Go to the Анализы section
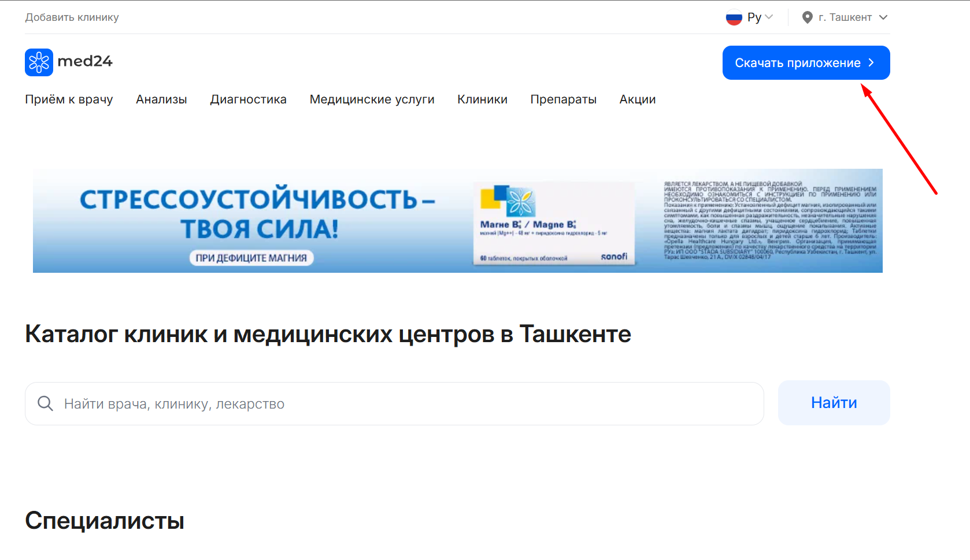This screenshot has width=970, height=560. 161,99
